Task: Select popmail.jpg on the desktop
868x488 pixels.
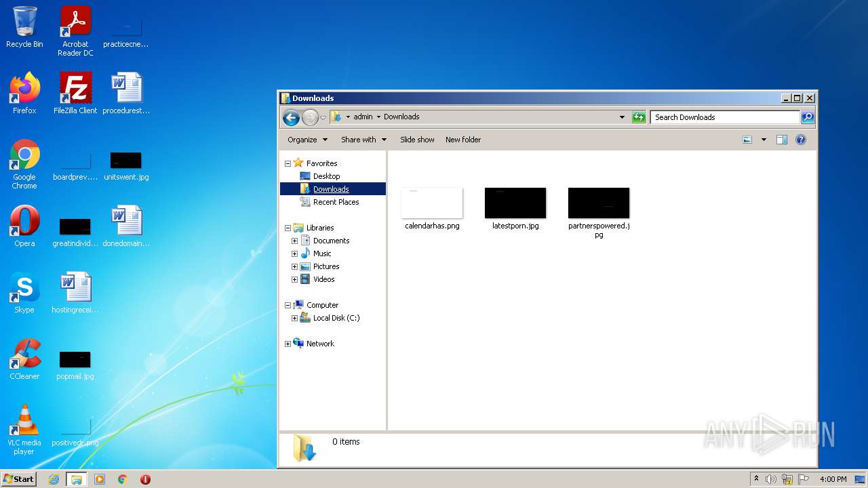Action: pyautogui.click(x=75, y=365)
